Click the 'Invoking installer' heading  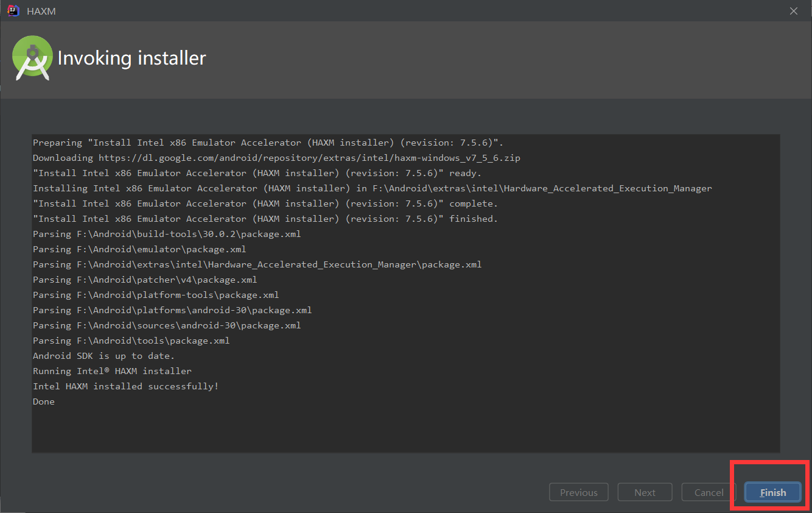pyautogui.click(x=131, y=58)
